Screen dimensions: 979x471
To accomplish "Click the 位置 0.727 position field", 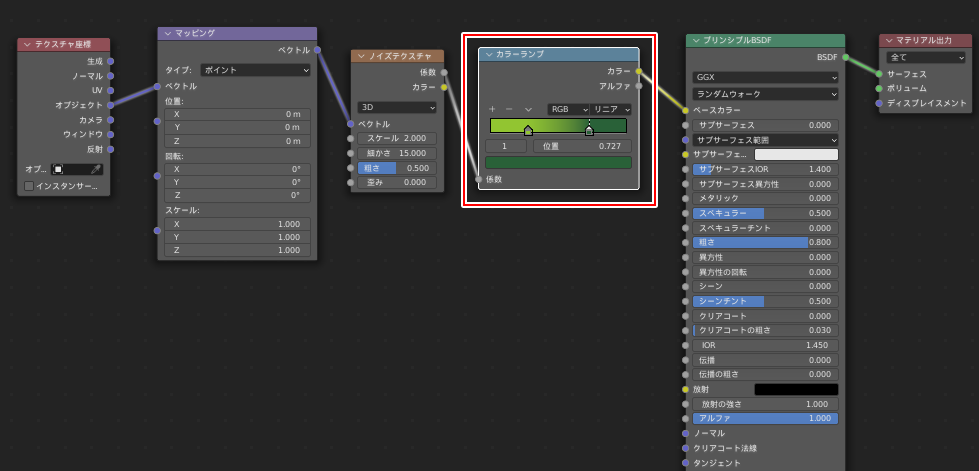I will pyautogui.click(x=581, y=146).
